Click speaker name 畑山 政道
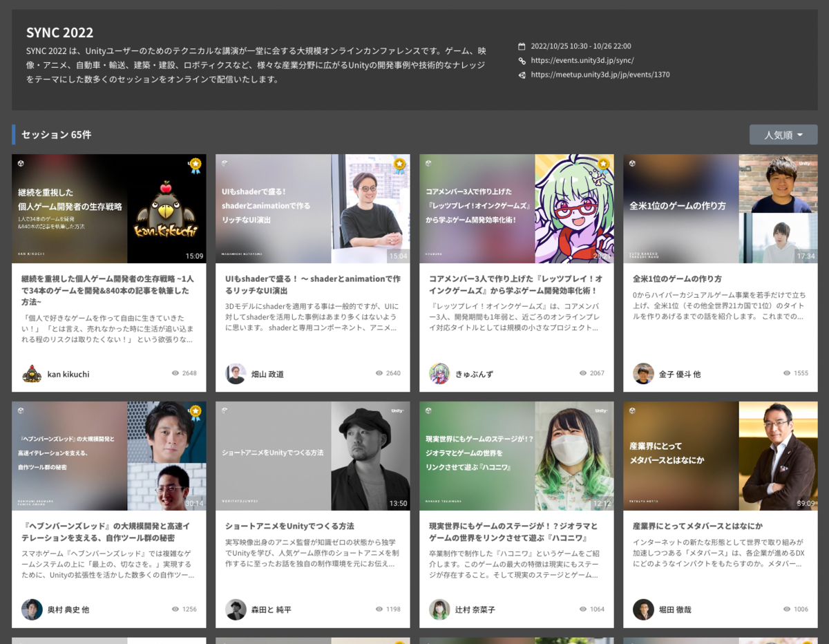Viewport: 829px width, 644px height. (267, 375)
